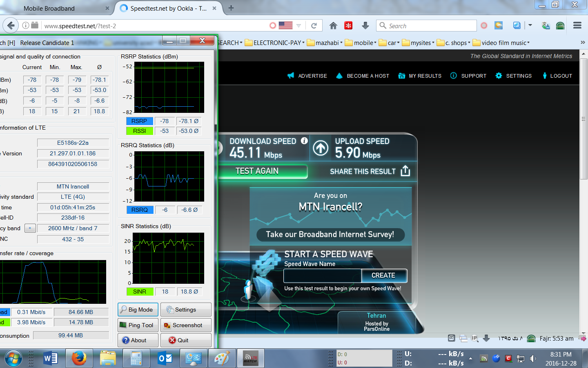Show hidden system tray icons
The width and height of the screenshot is (588, 368).
[470, 359]
